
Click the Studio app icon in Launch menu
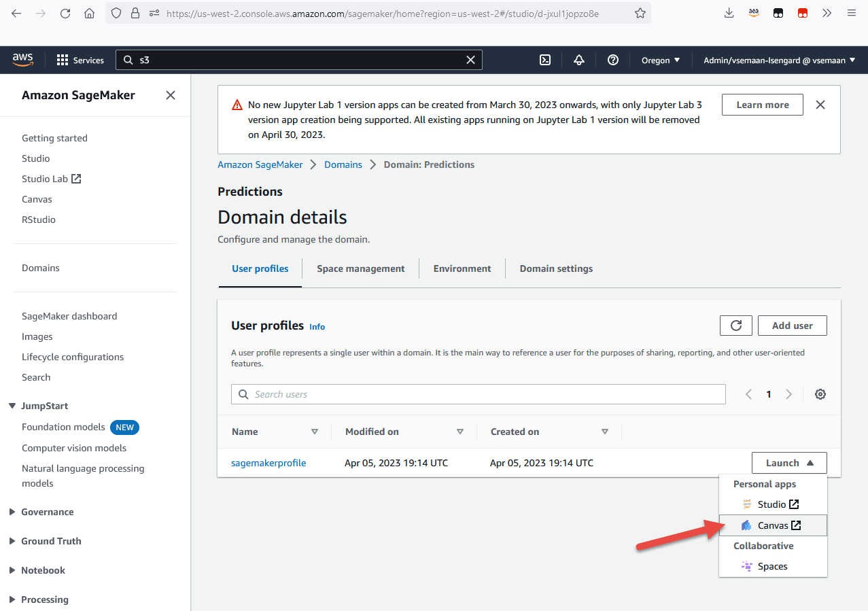(x=747, y=504)
